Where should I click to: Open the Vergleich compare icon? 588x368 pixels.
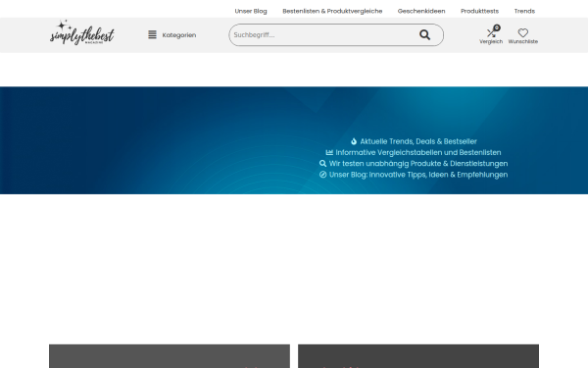(x=491, y=32)
